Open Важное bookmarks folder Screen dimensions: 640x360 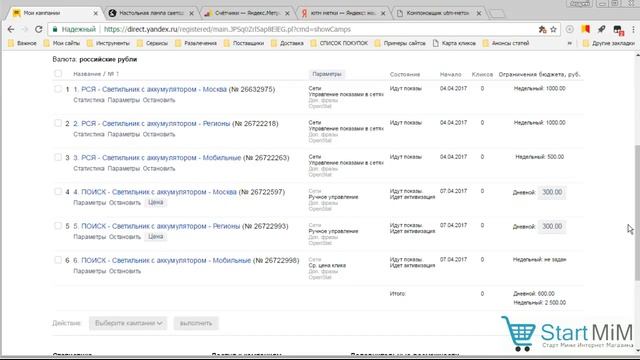click(x=22, y=43)
